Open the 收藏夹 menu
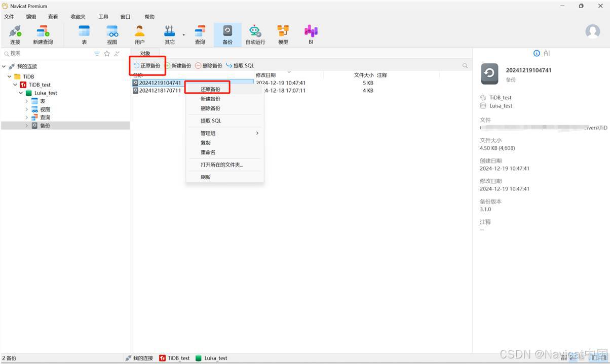This screenshot has height=364, width=610. pos(78,17)
